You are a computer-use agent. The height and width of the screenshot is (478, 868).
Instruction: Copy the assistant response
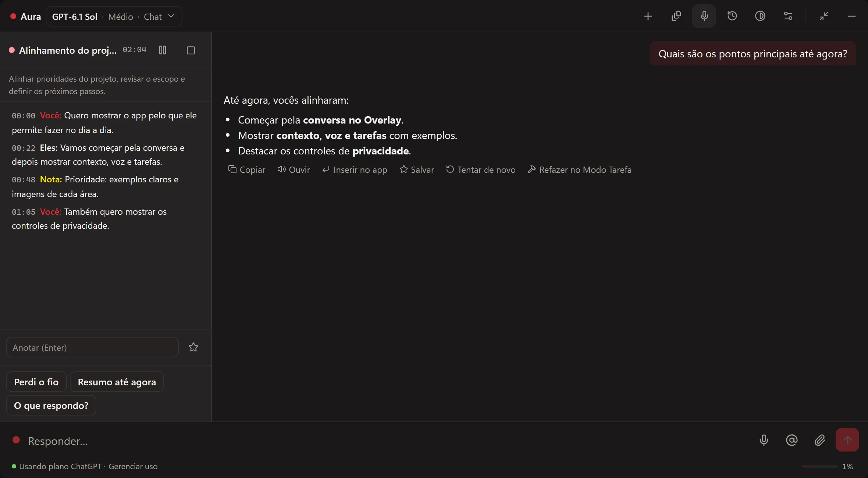[247, 170]
